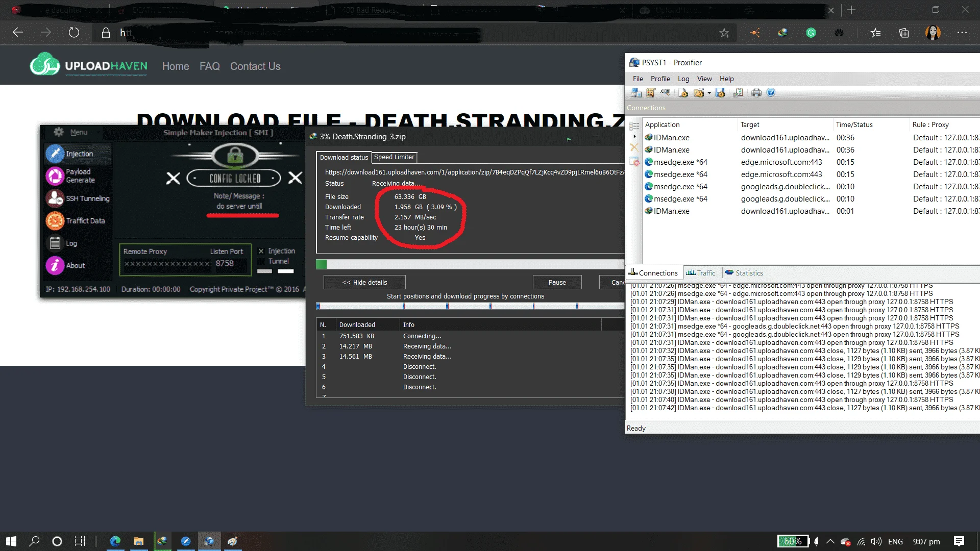Expand Load Profile dropdown arrow in Proxifier

[709, 93]
